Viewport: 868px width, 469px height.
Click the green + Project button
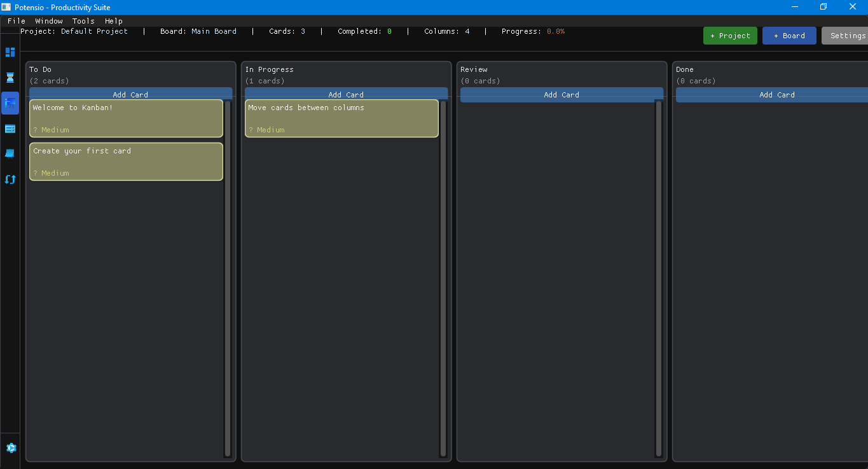coord(730,36)
